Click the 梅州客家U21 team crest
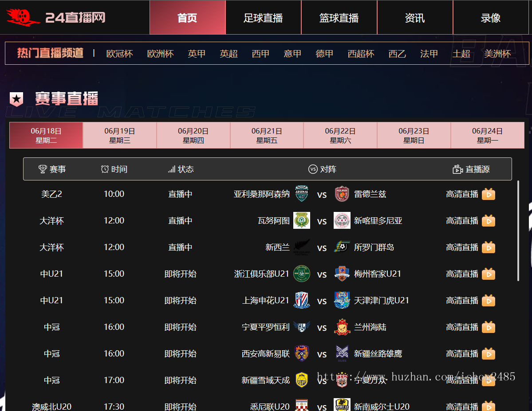This screenshot has width=532, height=411. coord(342,274)
